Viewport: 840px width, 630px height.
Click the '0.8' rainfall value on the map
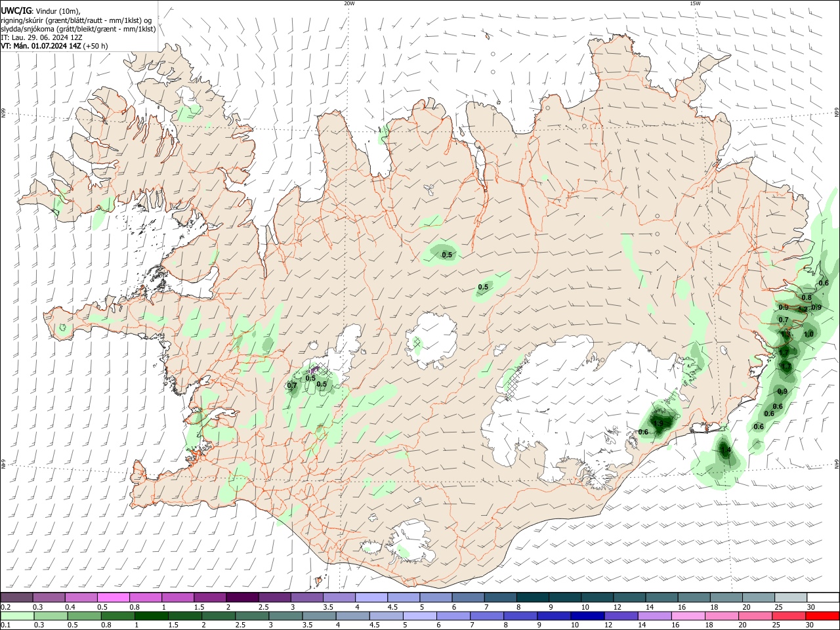tap(807, 297)
